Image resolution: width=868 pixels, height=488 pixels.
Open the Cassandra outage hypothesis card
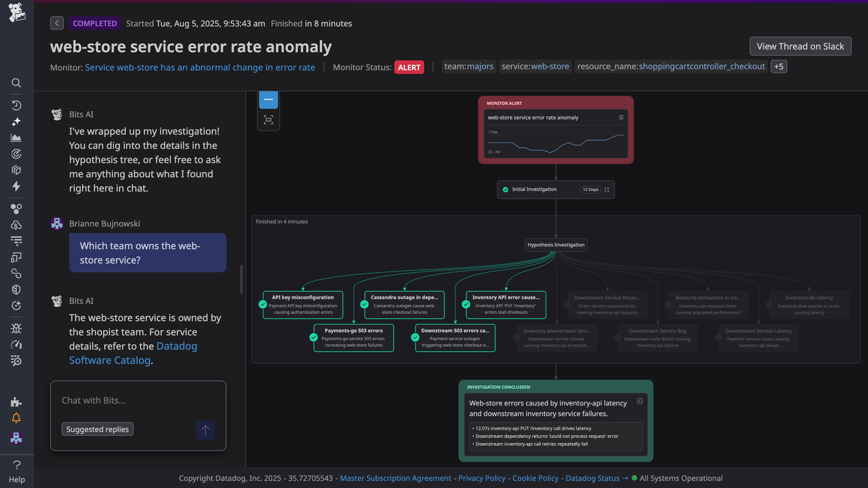[404, 305]
